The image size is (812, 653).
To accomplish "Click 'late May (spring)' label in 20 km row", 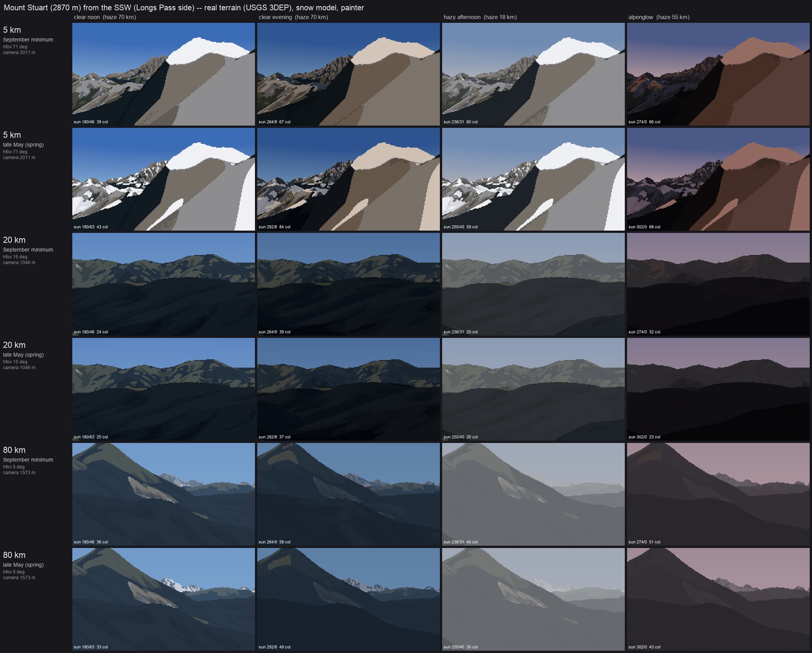I will [23, 355].
